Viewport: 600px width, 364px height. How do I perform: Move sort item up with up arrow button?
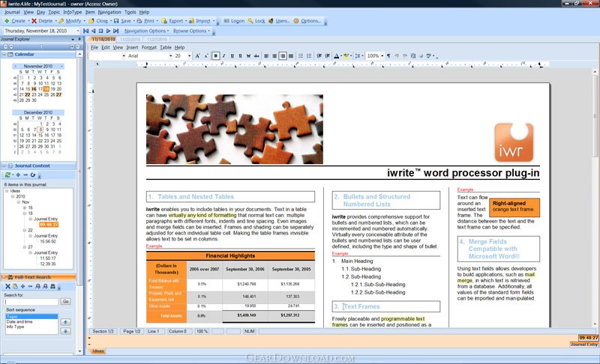[65, 321]
